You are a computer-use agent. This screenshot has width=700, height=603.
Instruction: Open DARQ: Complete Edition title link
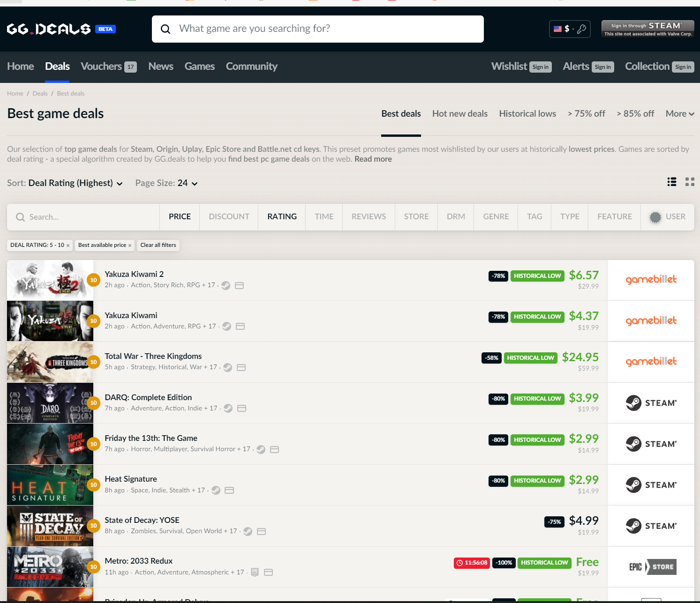(148, 397)
